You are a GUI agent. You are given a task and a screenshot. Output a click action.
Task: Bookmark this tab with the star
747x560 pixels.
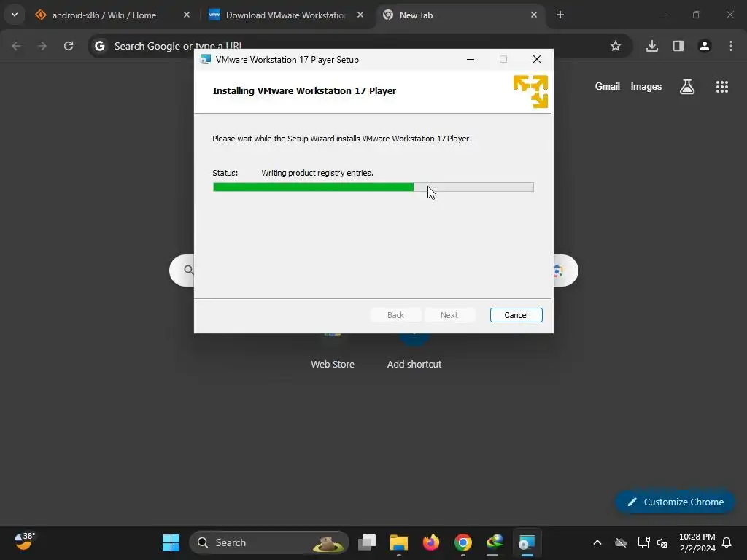click(616, 46)
